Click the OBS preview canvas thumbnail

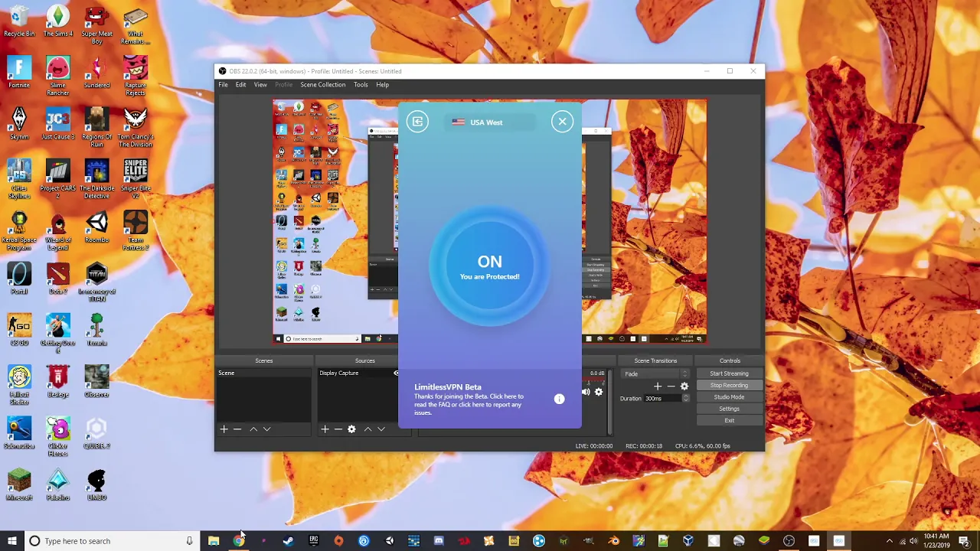tap(490, 221)
